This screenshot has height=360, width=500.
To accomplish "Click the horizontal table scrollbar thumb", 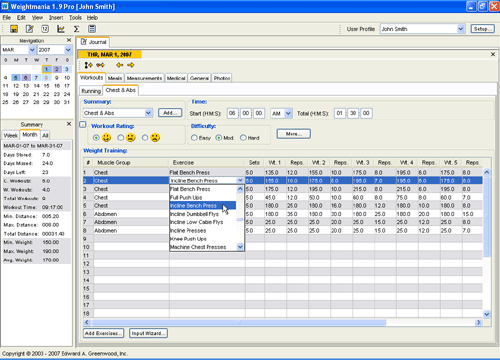I will click(239, 322).
